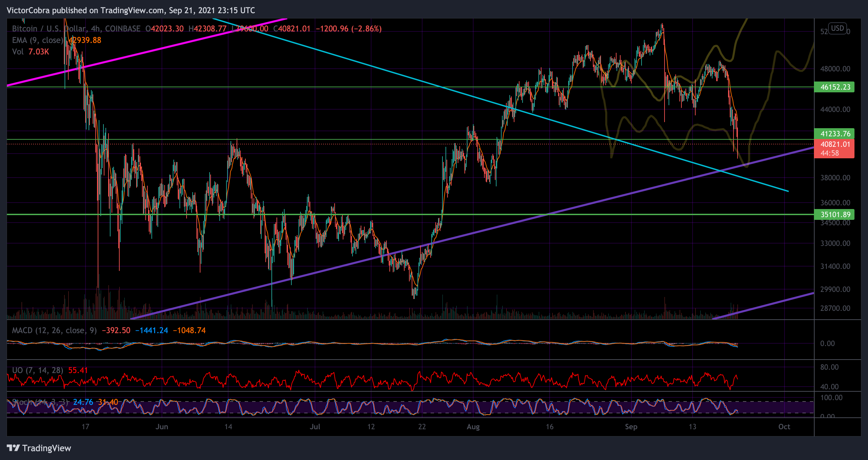Screen dimensions: 868x460
Task: Click the 31400.00 price axis label
Action: [x=835, y=267]
